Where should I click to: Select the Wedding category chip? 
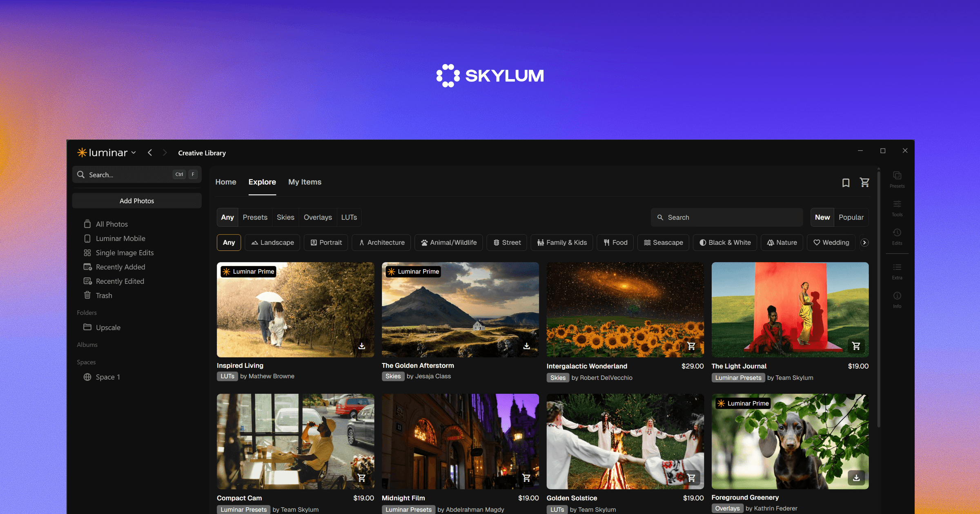point(831,242)
